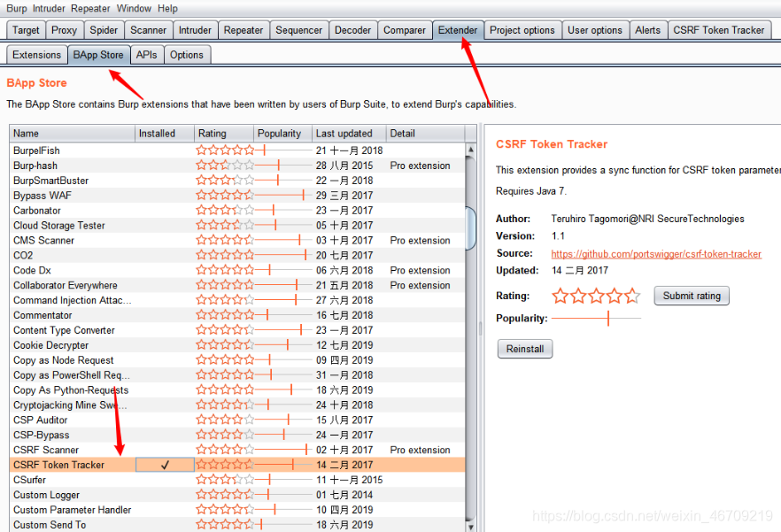This screenshot has height=532, width=781.
Task: Select the CMS Scanner extension row
Action: click(x=237, y=240)
